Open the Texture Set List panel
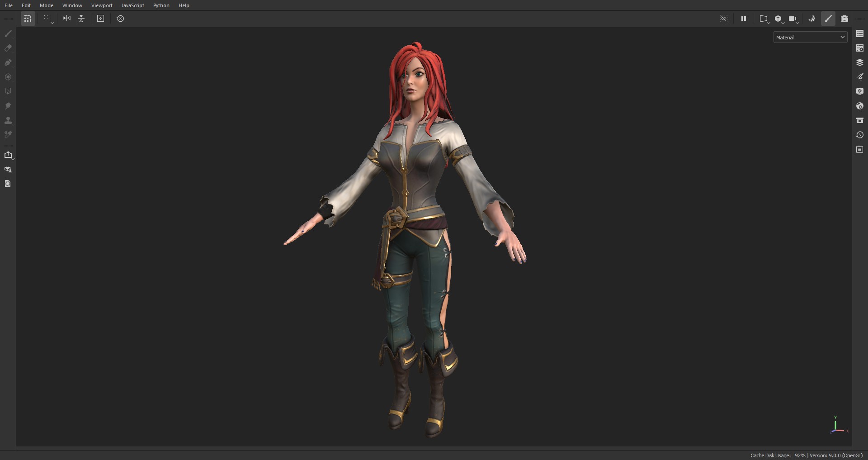Image resolution: width=868 pixels, height=460 pixels. (x=860, y=33)
